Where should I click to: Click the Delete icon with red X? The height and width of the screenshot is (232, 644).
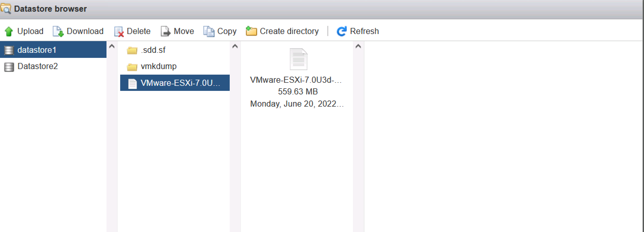[x=119, y=32]
